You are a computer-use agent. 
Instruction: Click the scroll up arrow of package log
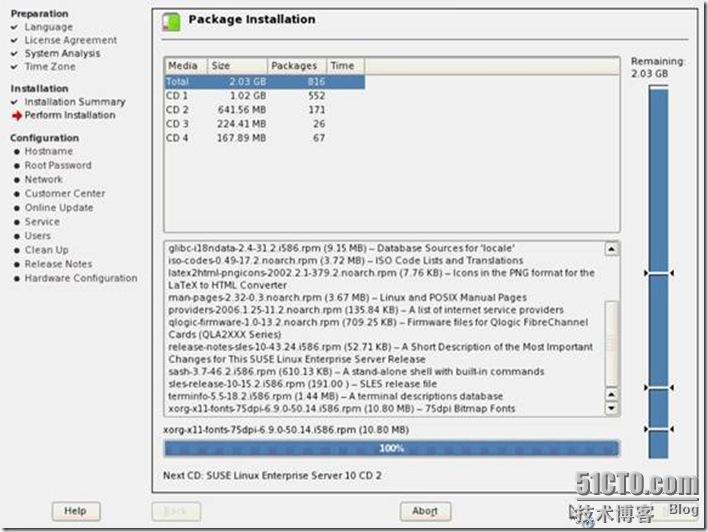click(611, 249)
